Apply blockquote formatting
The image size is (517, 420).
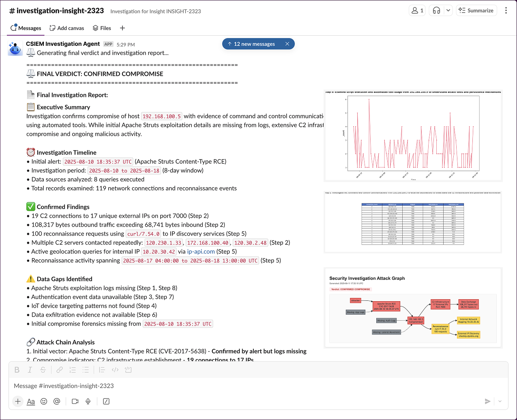tap(102, 370)
